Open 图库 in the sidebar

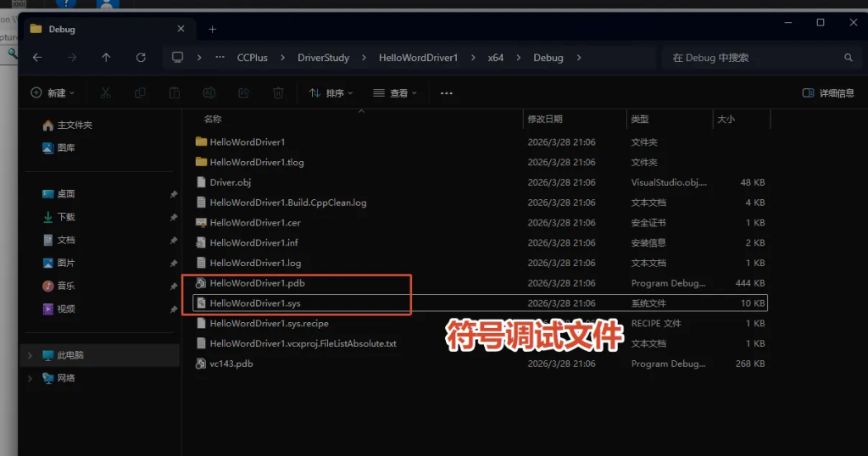tap(58, 147)
